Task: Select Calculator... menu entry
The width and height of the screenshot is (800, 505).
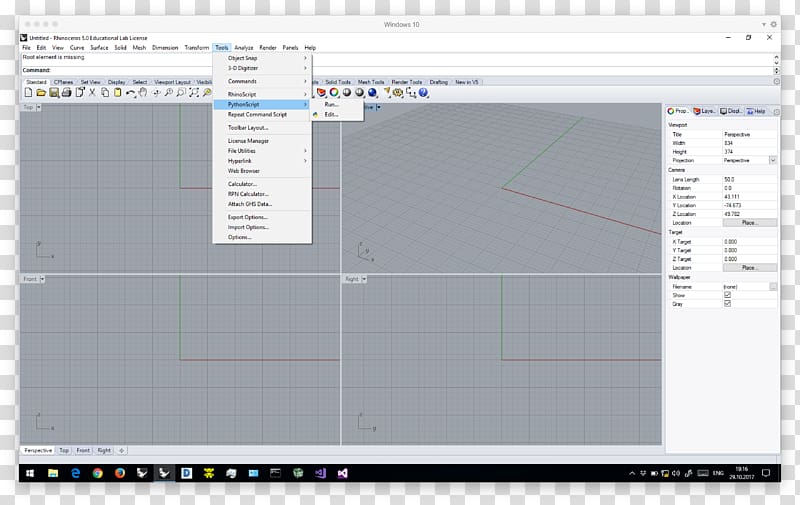Action: [262, 184]
